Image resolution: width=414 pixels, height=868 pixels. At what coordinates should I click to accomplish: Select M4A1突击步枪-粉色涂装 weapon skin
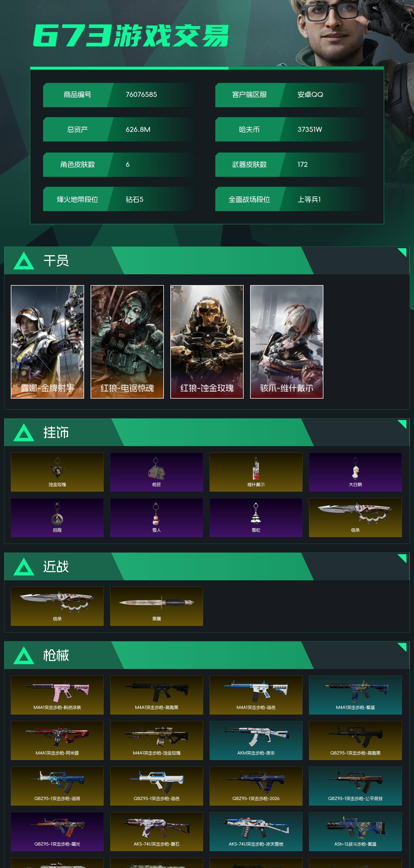click(57, 695)
